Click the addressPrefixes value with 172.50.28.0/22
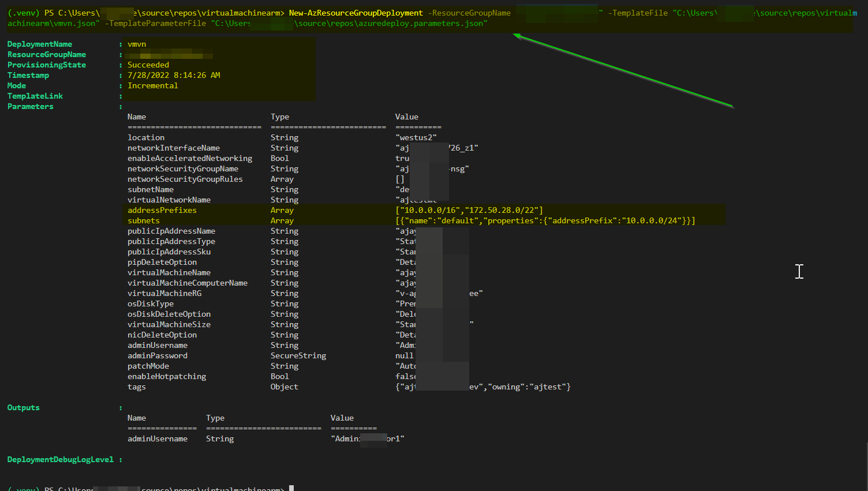Screen dimensions: 868x491 (x=469, y=211)
